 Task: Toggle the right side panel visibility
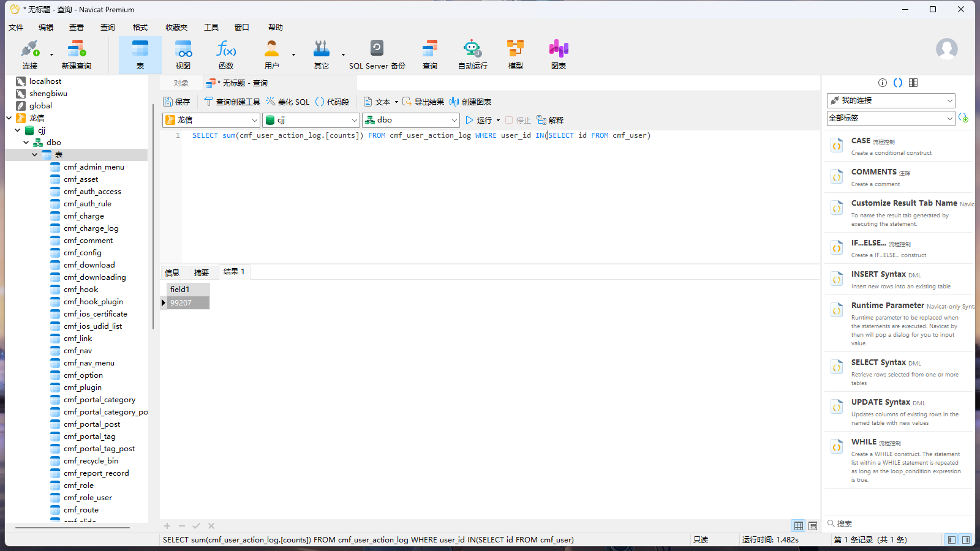[966, 540]
